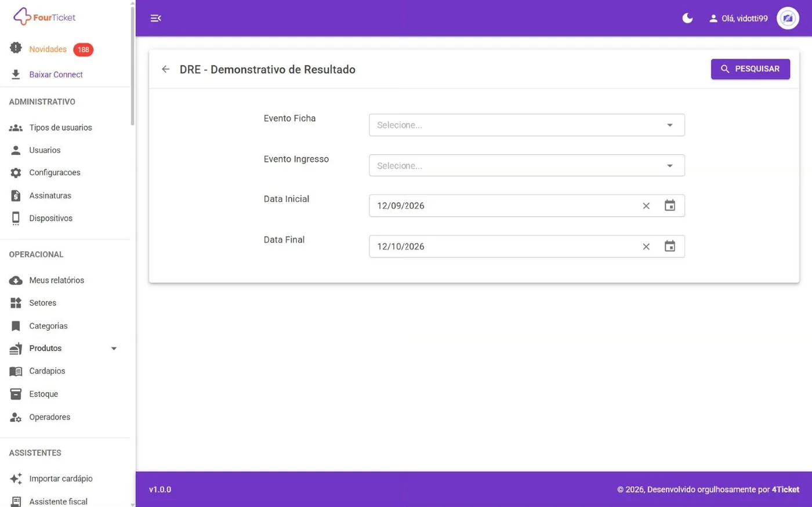
Task: Expand the Produtos submenu
Action: pos(114,349)
